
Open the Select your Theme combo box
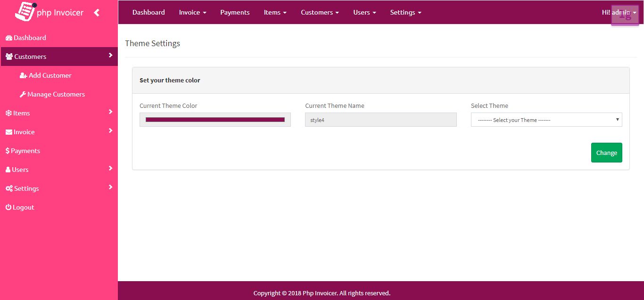pos(546,120)
